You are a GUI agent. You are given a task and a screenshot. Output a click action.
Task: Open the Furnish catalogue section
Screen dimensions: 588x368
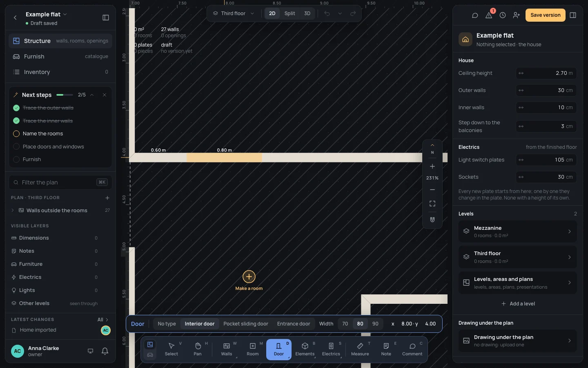tap(60, 56)
